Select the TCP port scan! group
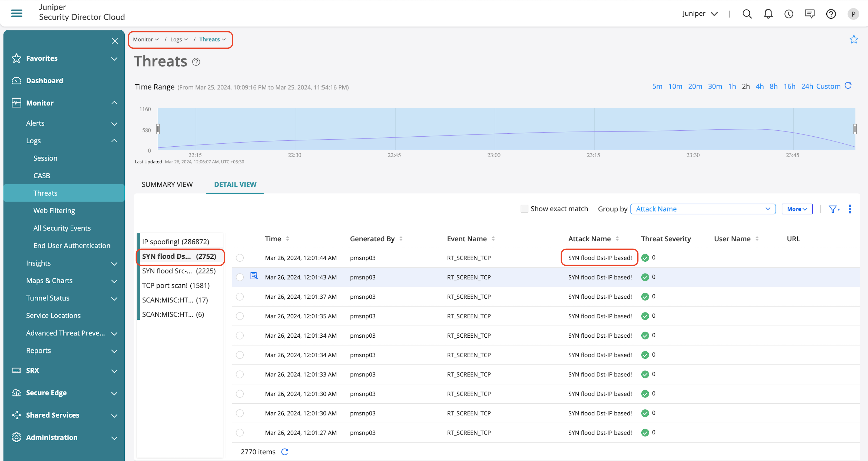868x461 pixels. click(176, 285)
